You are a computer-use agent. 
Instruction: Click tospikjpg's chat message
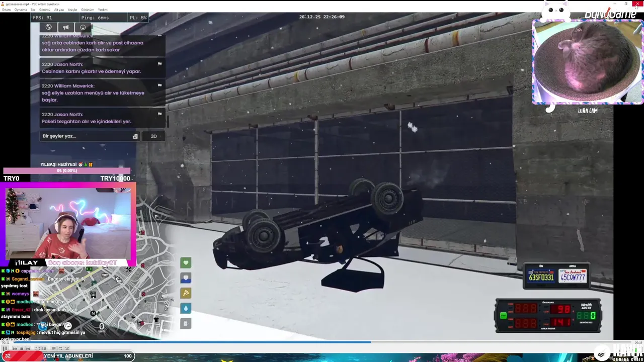43,336
